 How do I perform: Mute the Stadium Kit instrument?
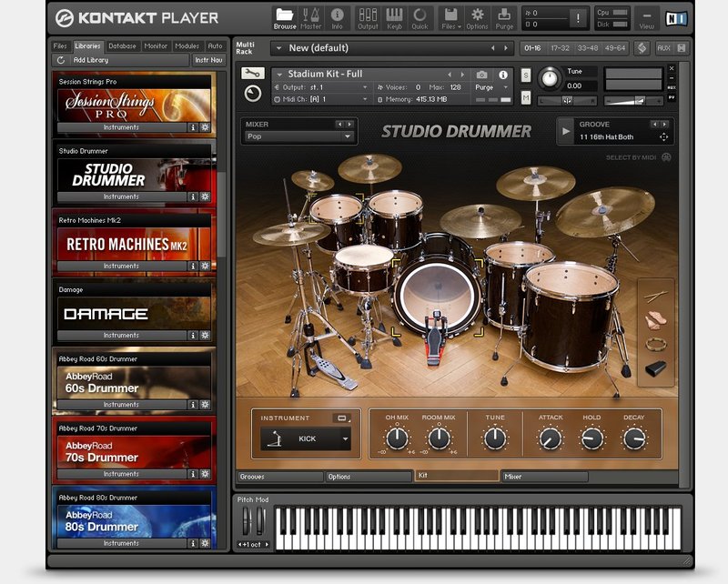click(x=525, y=96)
